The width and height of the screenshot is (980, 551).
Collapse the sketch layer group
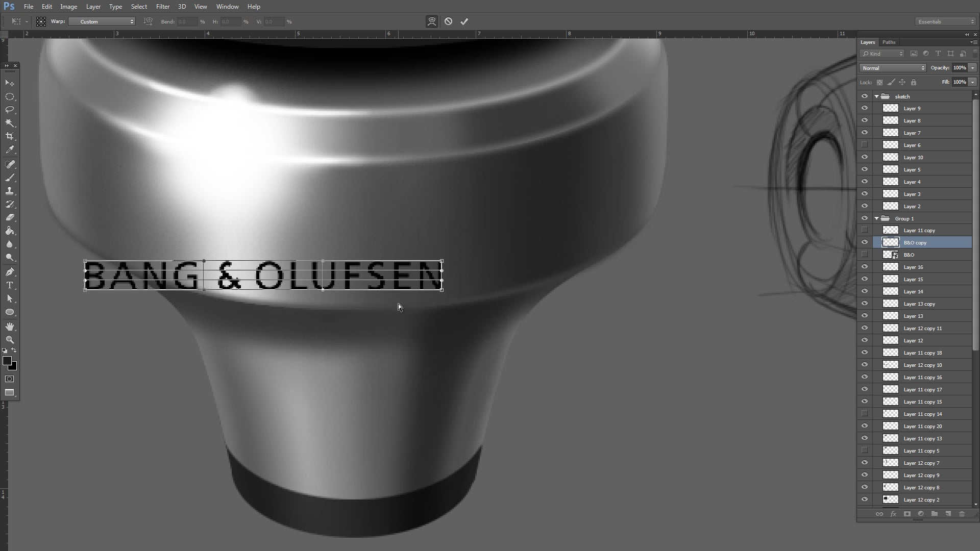[x=876, y=96]
